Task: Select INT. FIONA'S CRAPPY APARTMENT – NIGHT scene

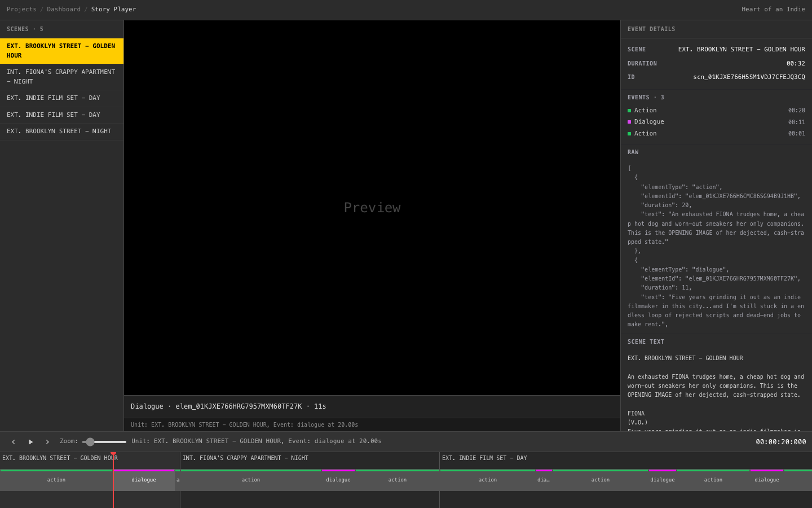Action: click(60, 76)
